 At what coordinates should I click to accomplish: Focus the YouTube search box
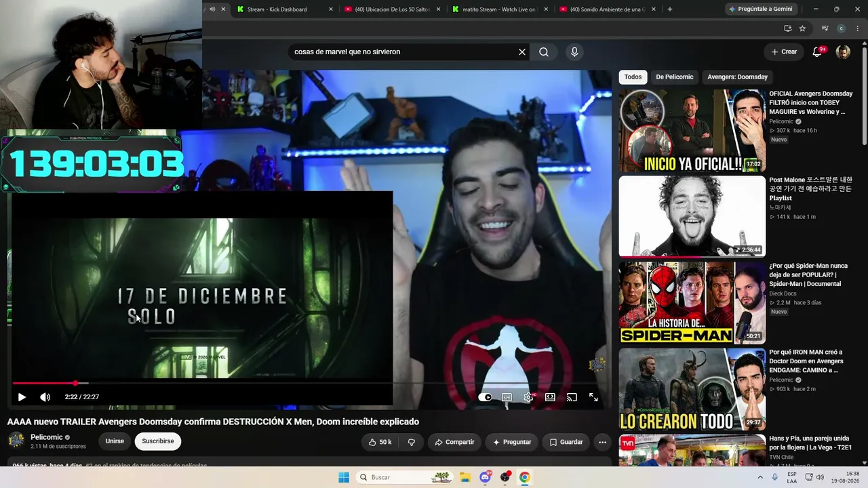403,52
